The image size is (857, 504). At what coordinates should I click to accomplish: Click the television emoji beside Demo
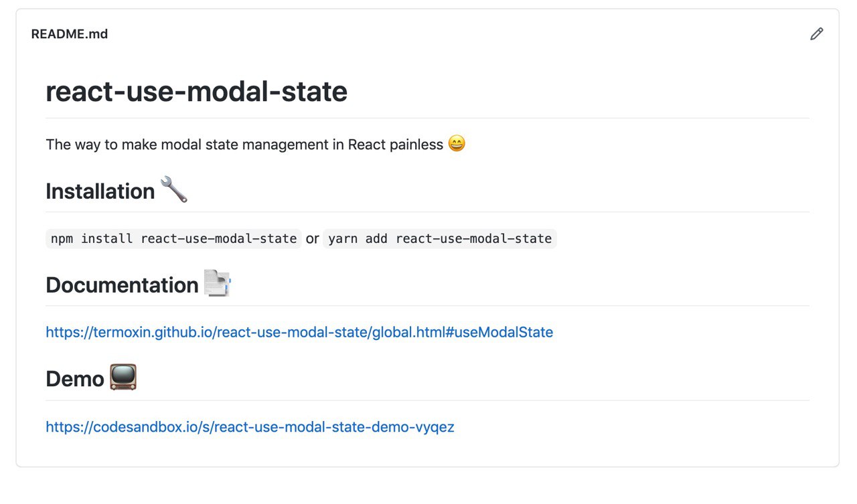pyautogui.click(x=123, y=377)
